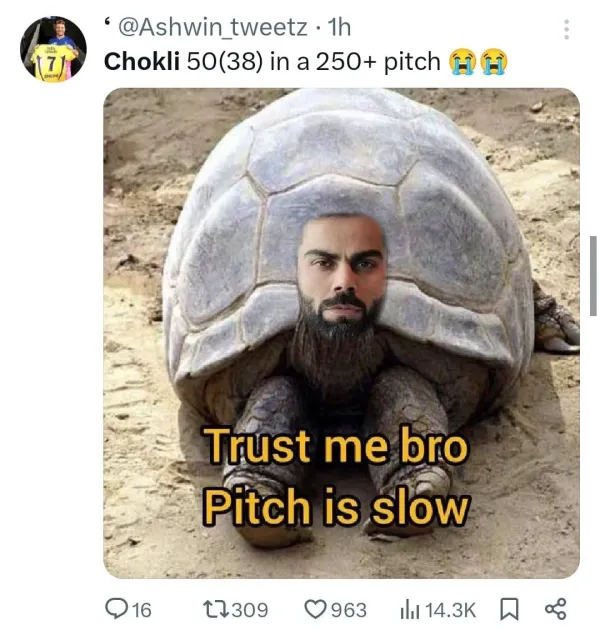
Task: Click the retweet arrows icon
Action: [215, 609]
